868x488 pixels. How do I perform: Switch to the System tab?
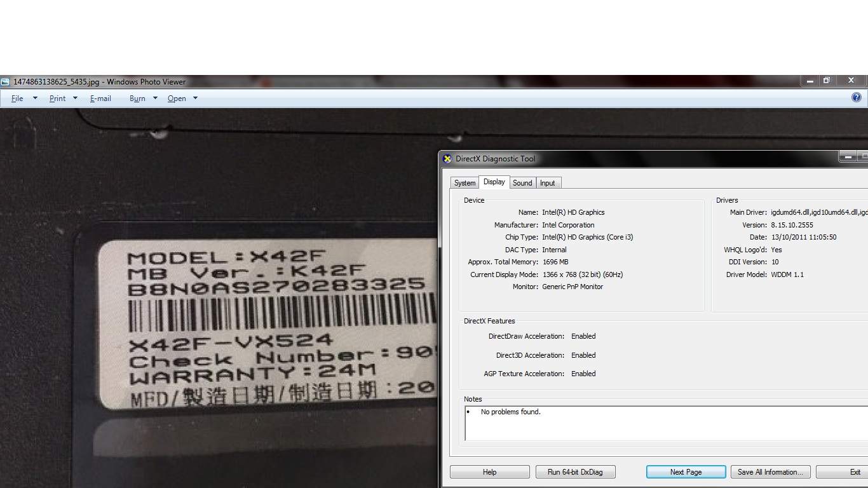click(465, 183)
